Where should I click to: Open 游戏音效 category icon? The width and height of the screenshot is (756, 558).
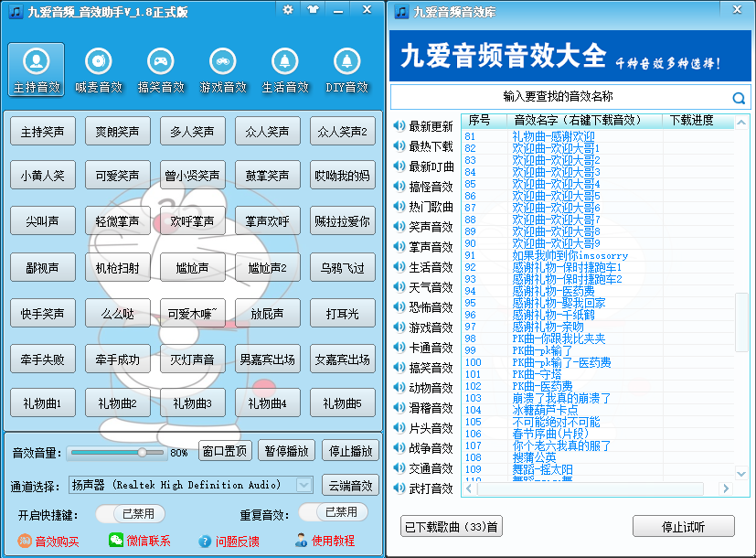[x=223, y=70]
